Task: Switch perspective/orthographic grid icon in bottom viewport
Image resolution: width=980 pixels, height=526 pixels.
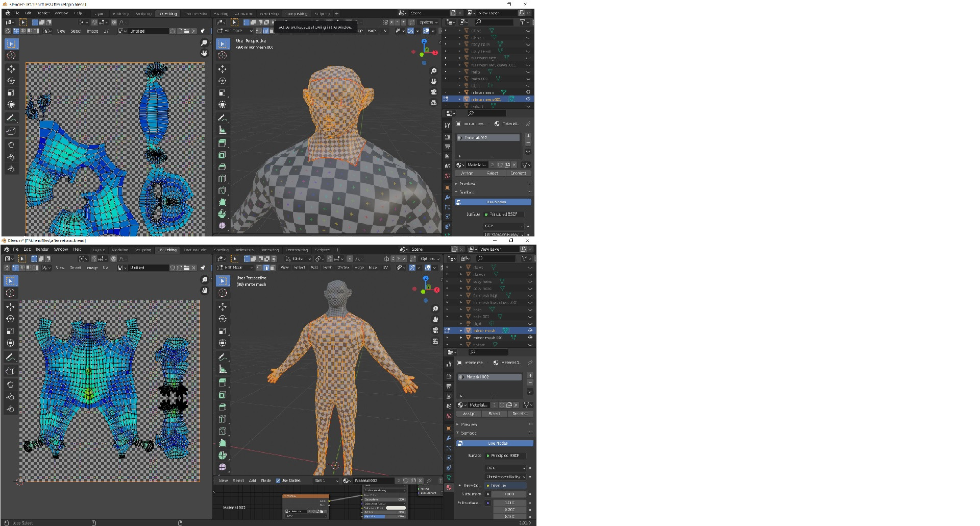Action: coord(435,341)
